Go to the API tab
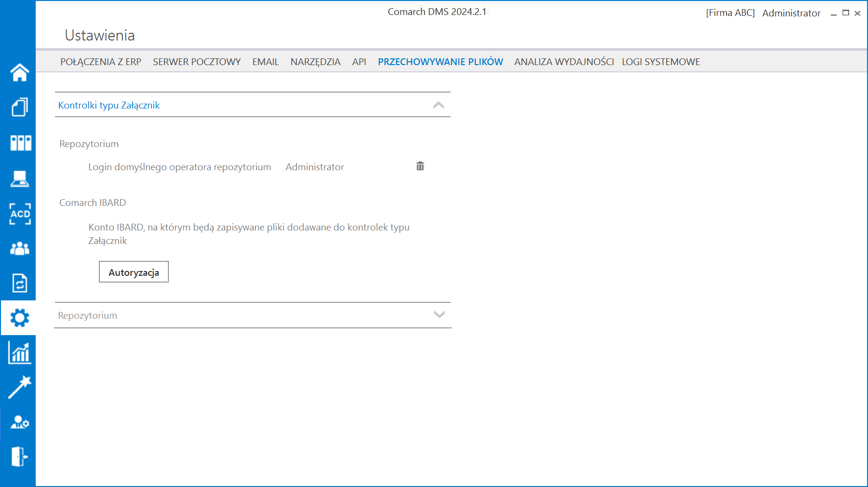This screenshot has height=487, width=868. 359,62
